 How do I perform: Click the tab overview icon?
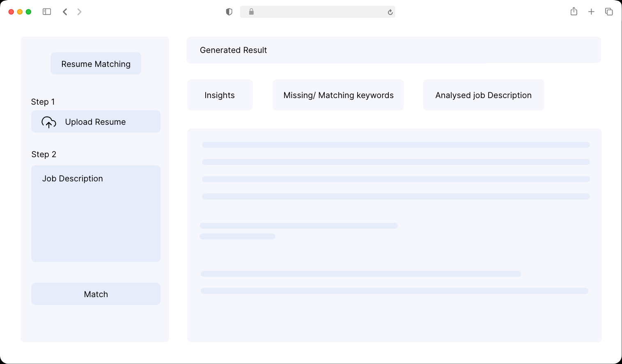pos(609,11)
